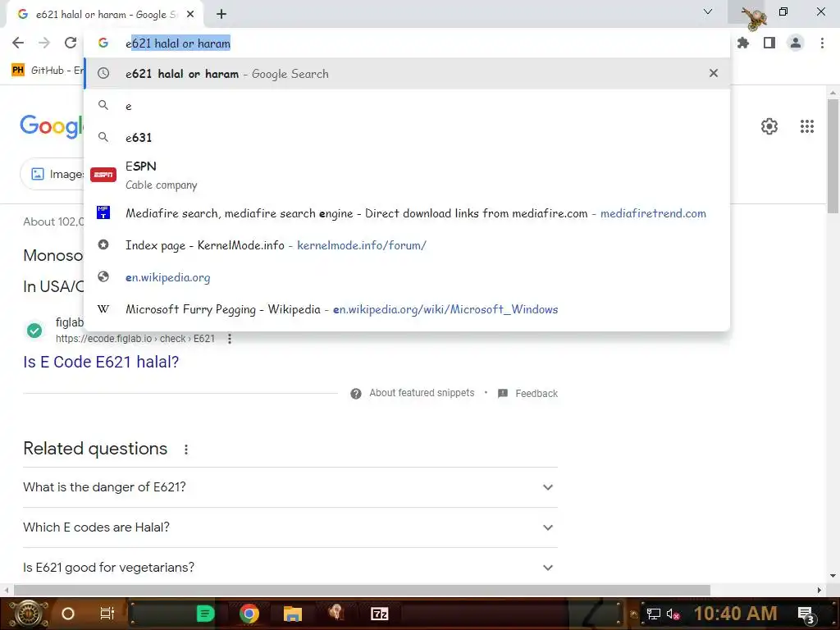Open the Google apps grid

(807, 126)
